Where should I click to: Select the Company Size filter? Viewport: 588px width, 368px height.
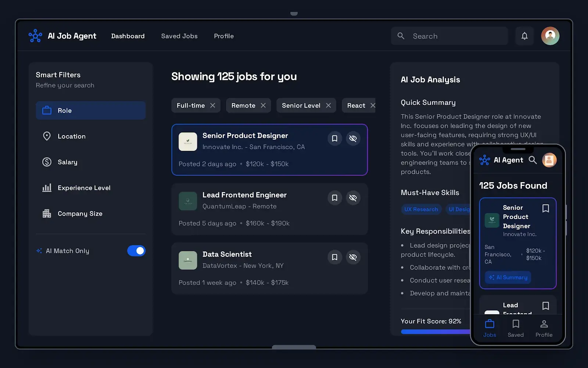click(91, 213)
